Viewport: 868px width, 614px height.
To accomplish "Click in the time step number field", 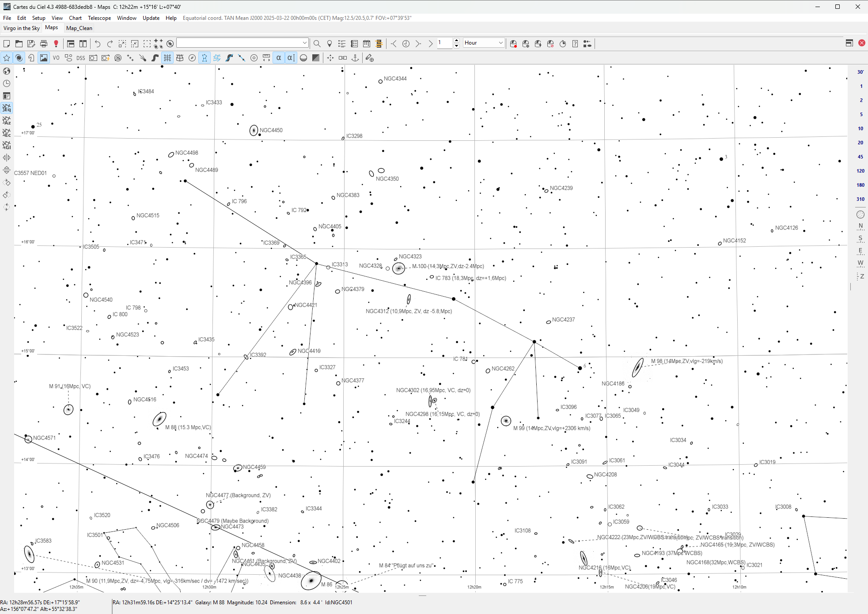I will [x=445, y=43].
